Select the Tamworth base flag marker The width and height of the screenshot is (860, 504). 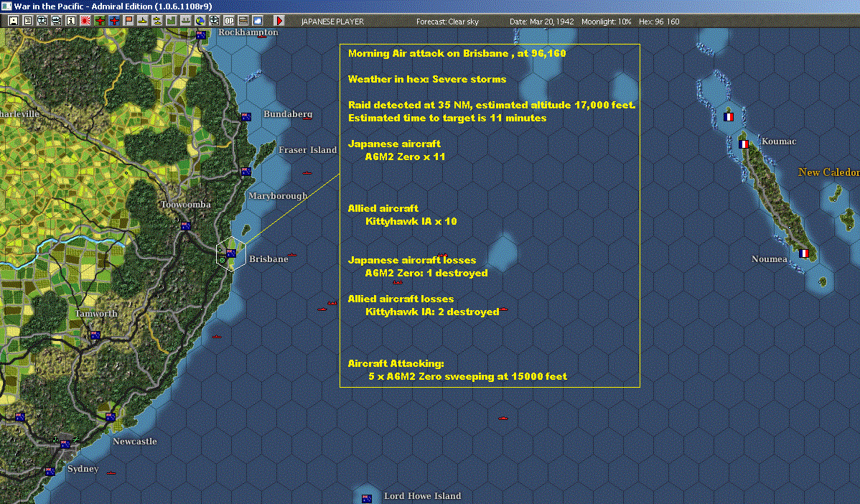(95, 335)
